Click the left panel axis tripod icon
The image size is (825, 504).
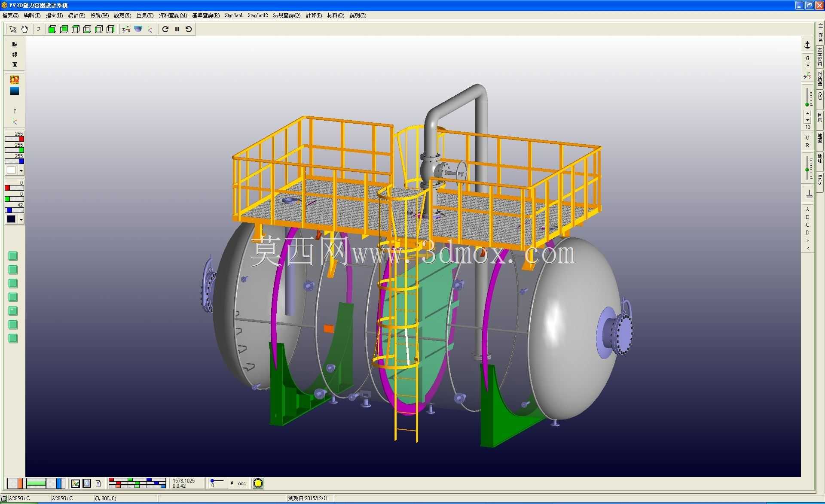point(15,121)
